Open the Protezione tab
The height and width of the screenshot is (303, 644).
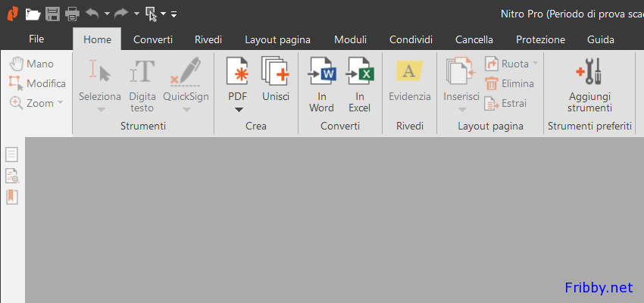click(x=540, y=40)
